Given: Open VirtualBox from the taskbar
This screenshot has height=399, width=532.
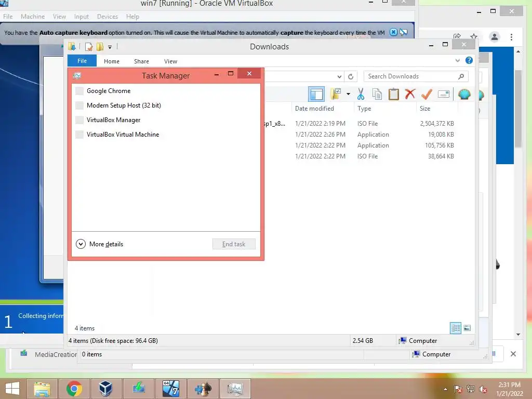Looking at the screenshot, I should tap(105, 389).
